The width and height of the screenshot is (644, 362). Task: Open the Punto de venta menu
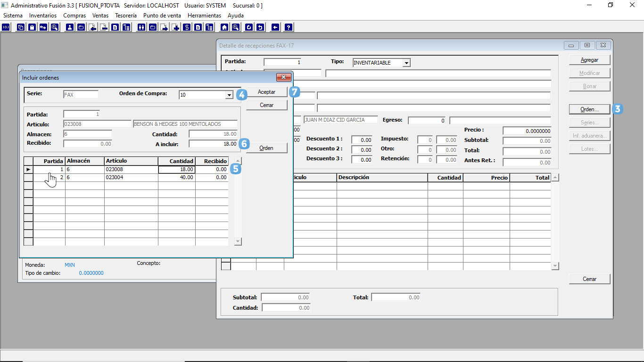(x=162, y=16)
